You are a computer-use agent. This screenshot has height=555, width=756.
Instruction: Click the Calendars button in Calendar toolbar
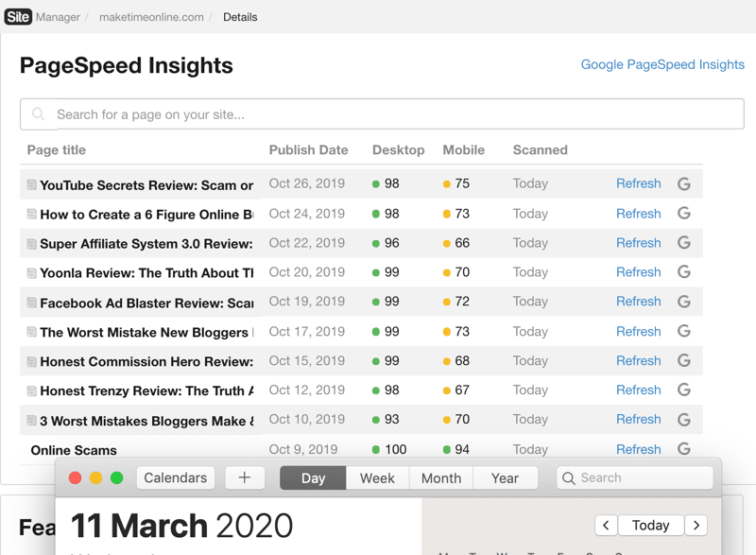[x=176, y=477]
